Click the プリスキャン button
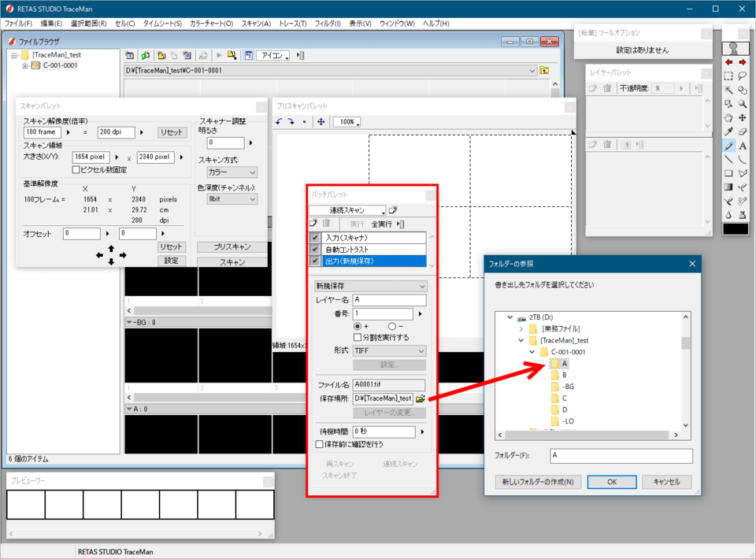The width and height of the screenshot is (756, 559). point(232,246)
